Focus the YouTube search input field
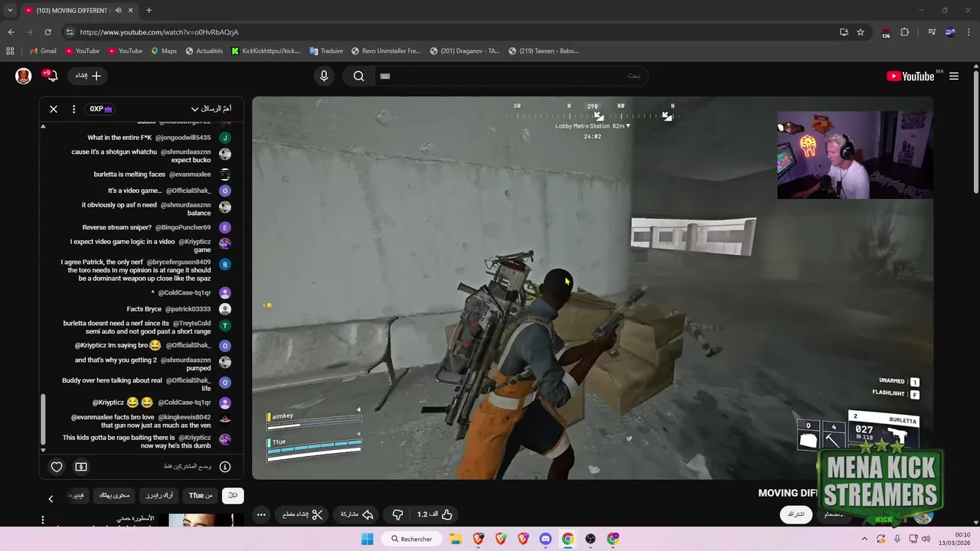The image size is (980, 551). click(x=510, y=76)
